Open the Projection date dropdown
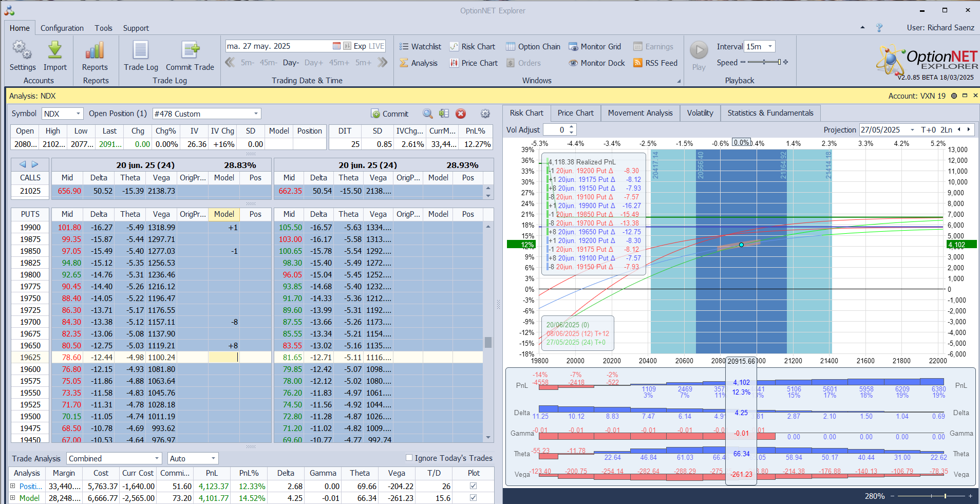 pos(912,129)
